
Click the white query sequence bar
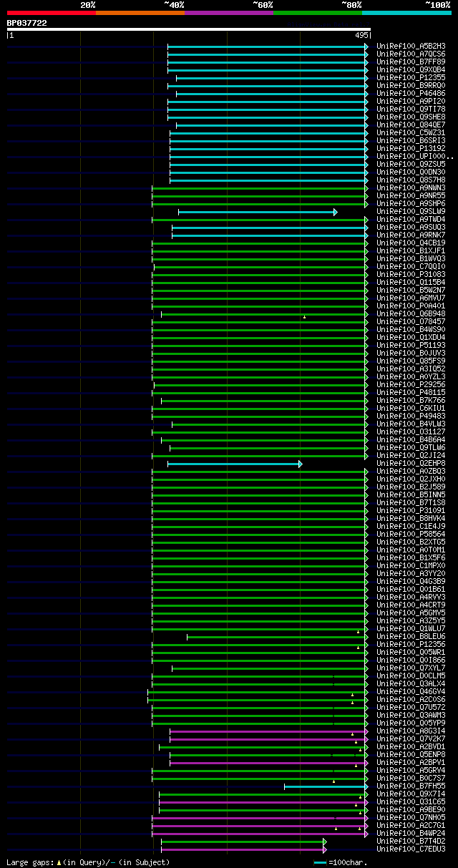pos(189,29)
